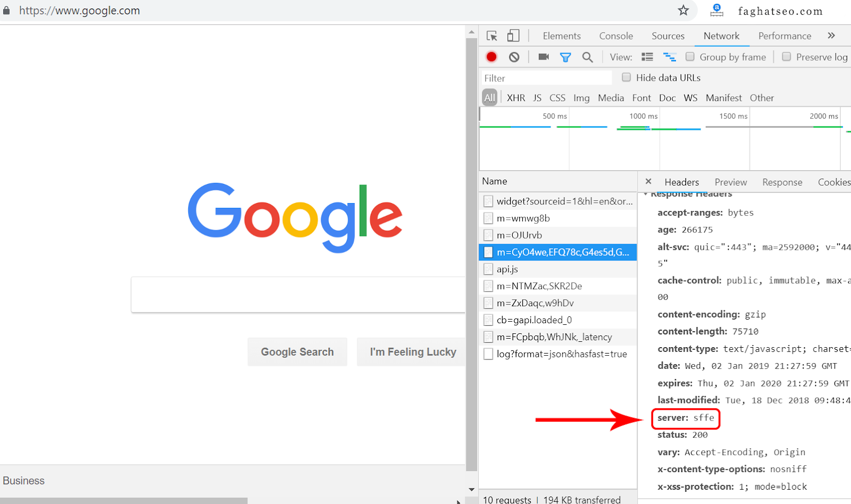Select the m=OJUrvb request row
This screenshot has width=851, height=504.
click(x=558, y=235)
